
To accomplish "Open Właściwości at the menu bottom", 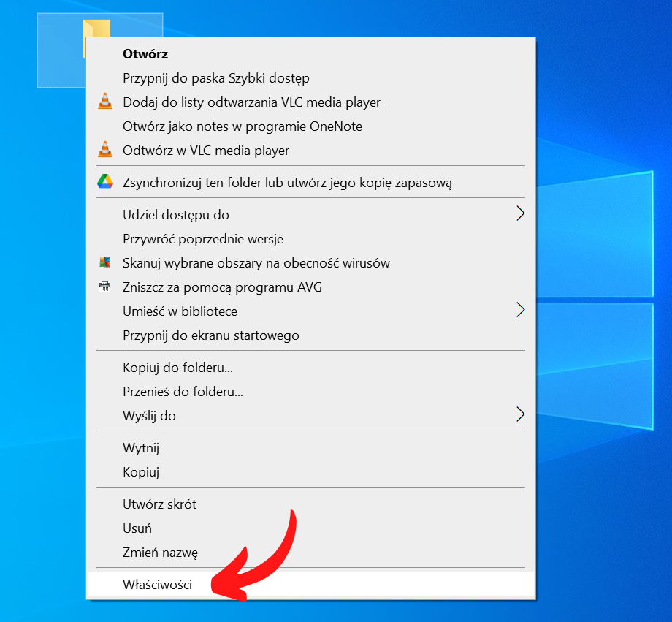I will pyautogui.click(x=311, y=584).
